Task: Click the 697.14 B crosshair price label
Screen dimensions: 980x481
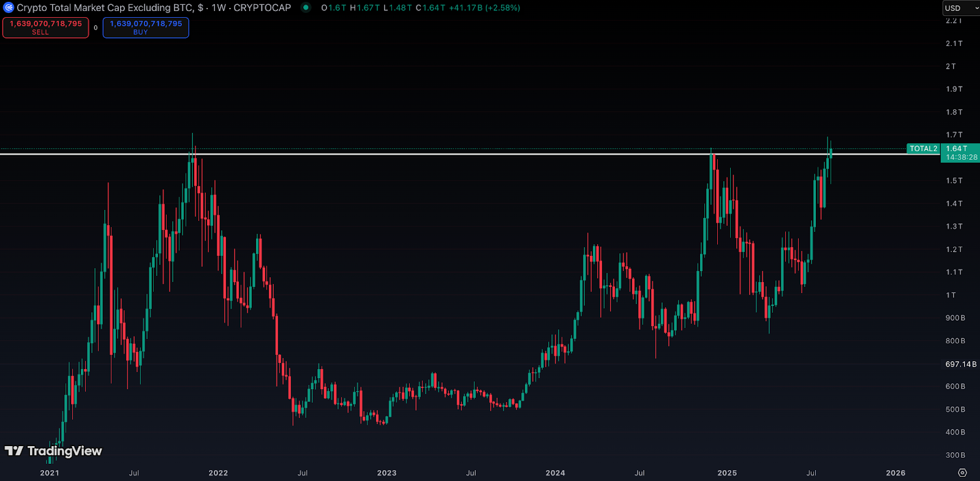Action: (x=960, y=364)
